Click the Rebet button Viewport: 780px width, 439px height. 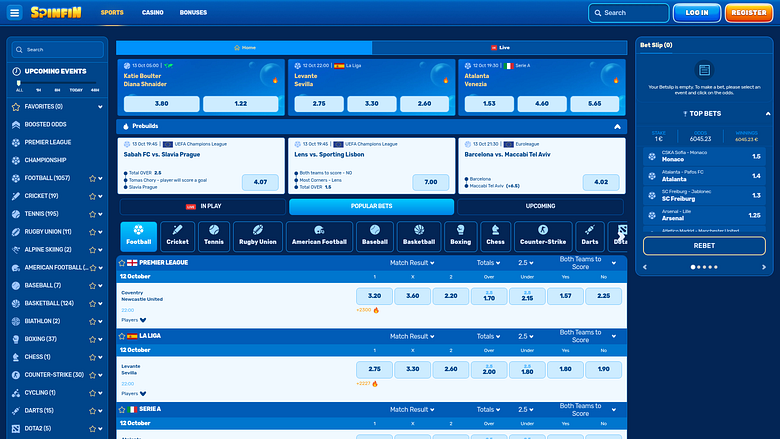coord(704,246)
